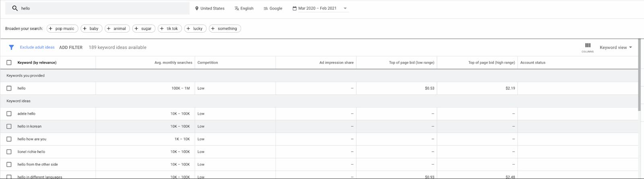Open the Keyword view dropdown
The image size is (644, 179).
tap(616, 48)
